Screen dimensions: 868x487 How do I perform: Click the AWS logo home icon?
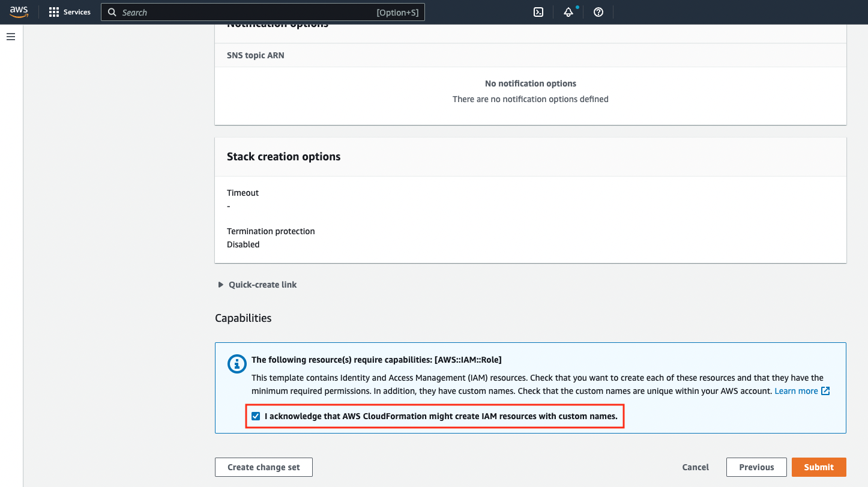pos(19,12)
